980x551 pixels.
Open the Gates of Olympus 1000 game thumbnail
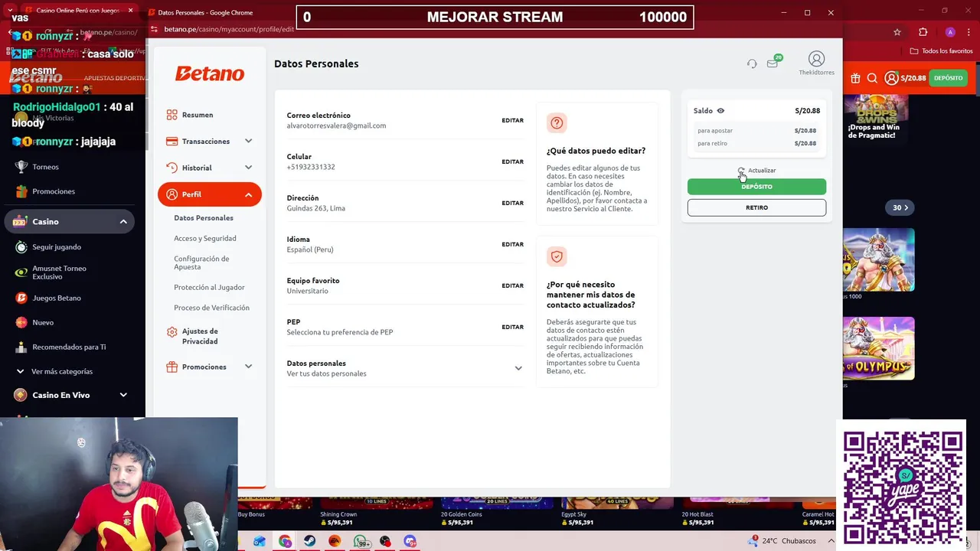[x=879, y=260]
